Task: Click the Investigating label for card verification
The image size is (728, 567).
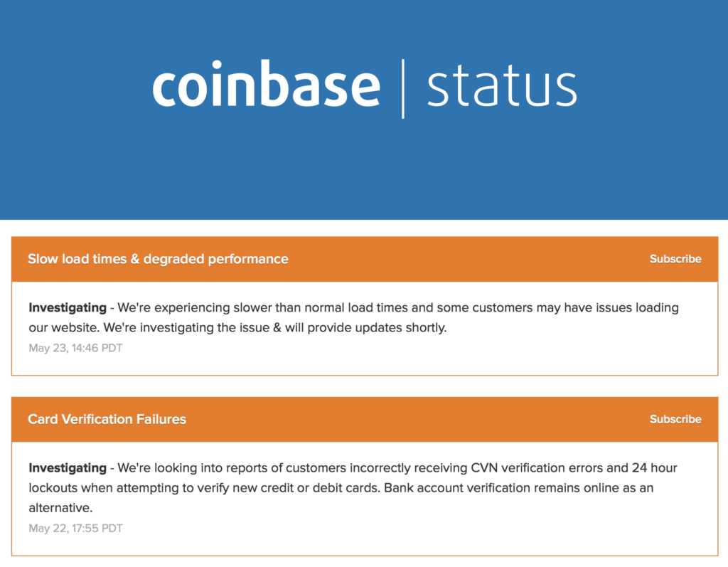Action: click(67, 467)
